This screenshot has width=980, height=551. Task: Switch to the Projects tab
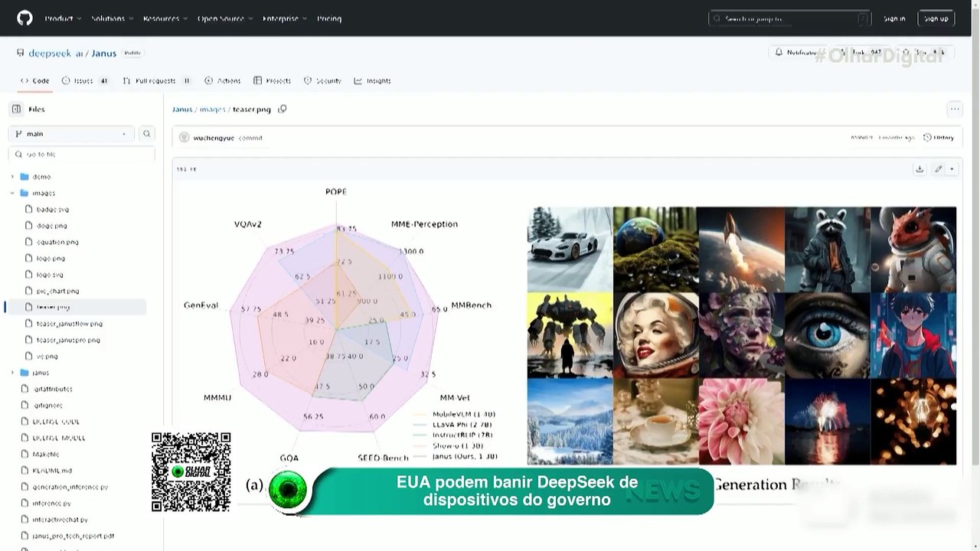tap(273, 80)
